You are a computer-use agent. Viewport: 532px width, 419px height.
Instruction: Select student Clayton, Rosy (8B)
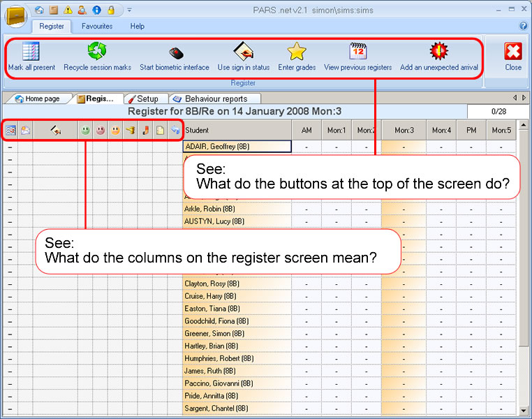pyautogui.click(x=237, y=284)
